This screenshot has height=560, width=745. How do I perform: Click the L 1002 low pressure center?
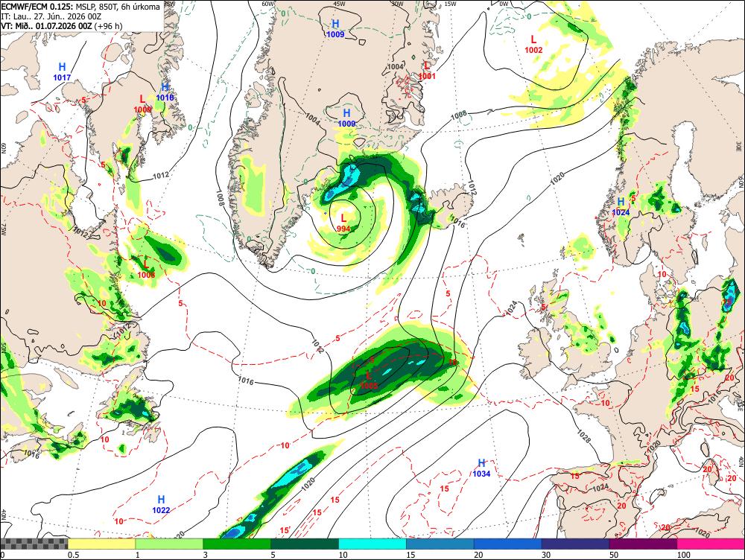(533, 44)
